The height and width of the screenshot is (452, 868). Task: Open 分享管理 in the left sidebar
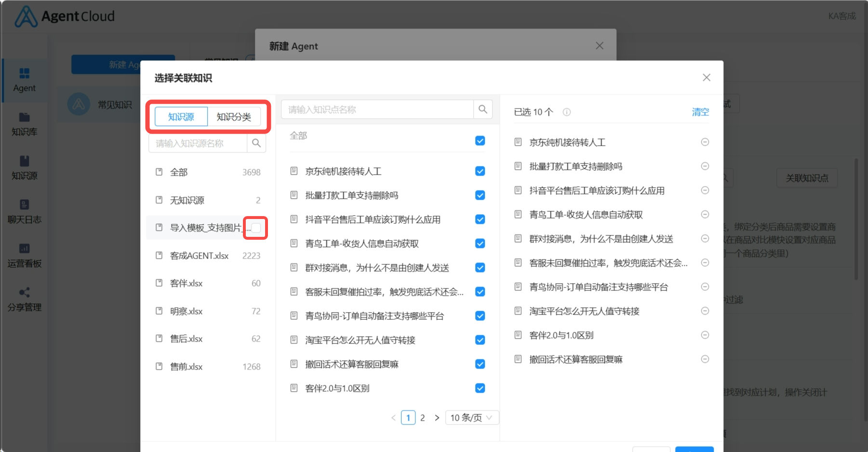pos(24,300)
